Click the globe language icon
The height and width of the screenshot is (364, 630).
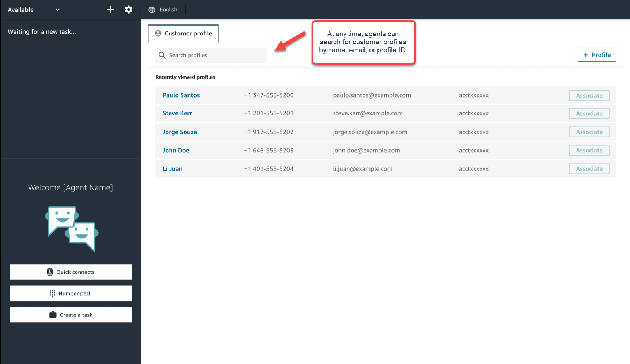click(152, 10)
